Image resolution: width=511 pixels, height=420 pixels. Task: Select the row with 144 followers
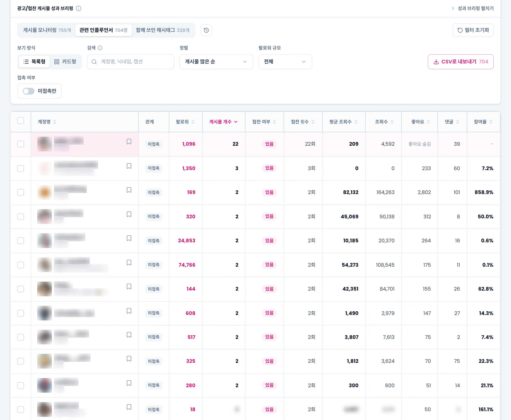21,289
